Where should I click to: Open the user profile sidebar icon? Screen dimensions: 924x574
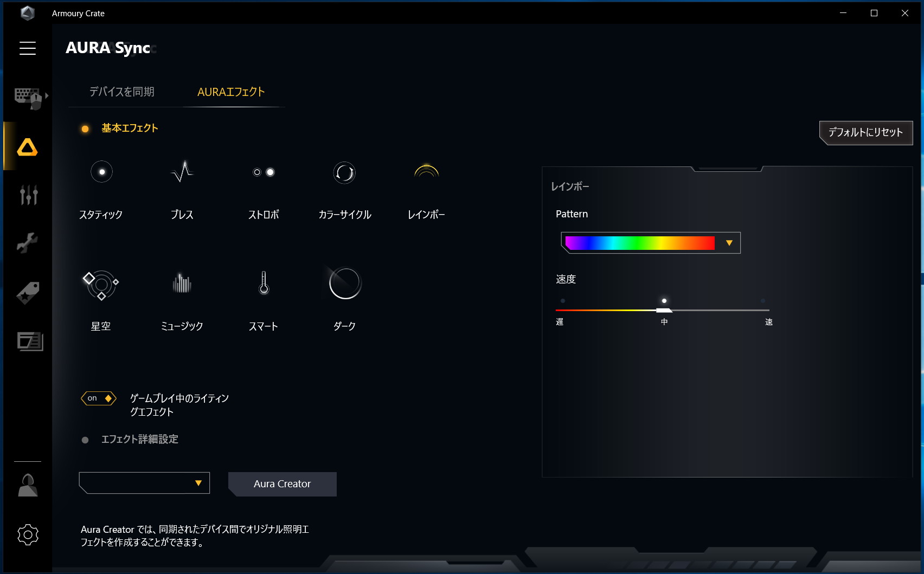(28, 485)
